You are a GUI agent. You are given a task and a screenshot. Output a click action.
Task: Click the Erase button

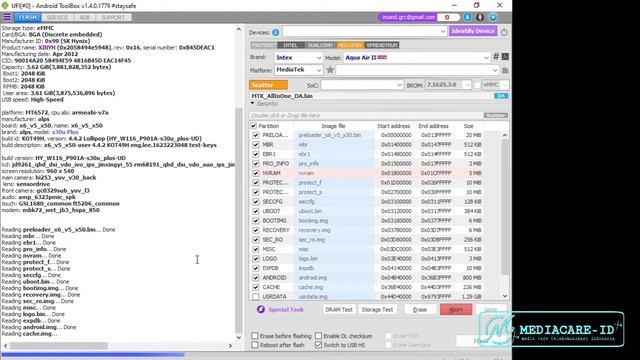(x=420, y=309)
